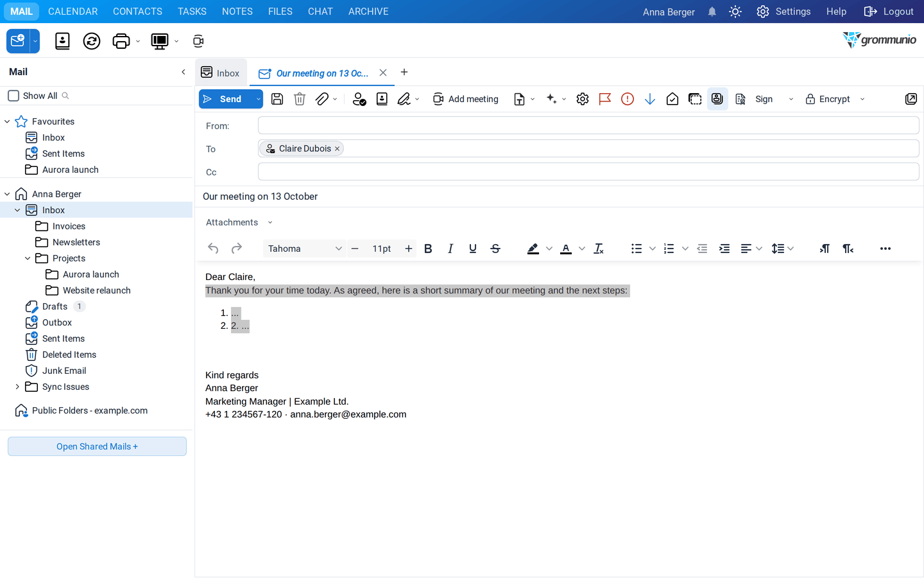Toggle strikethrough formatting
924x578 pixels.
click(x=495, y=249)
